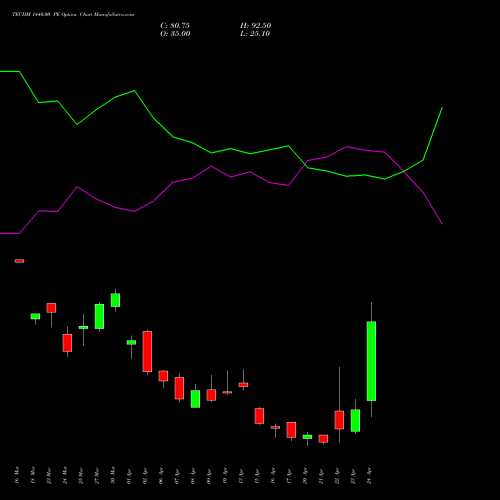Screen dimensions: 500x500
Task: Select the close value C: 80.75
Action: click(175, 26)
